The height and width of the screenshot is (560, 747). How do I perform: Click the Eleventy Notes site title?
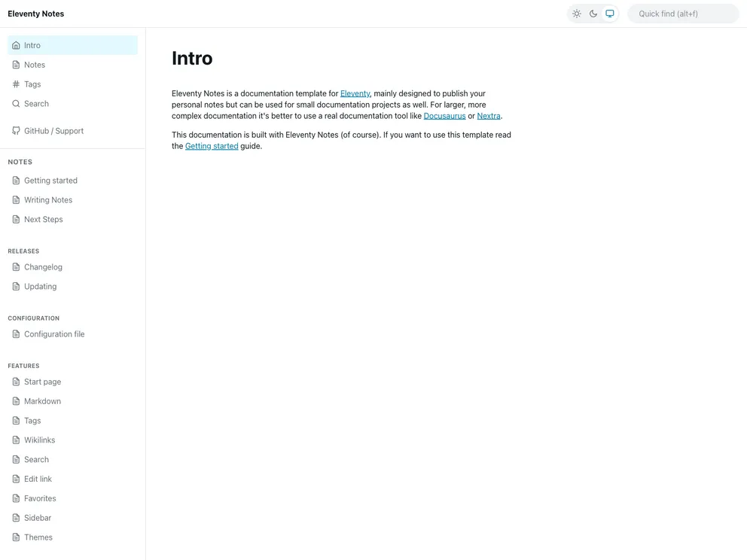[35, 14]
